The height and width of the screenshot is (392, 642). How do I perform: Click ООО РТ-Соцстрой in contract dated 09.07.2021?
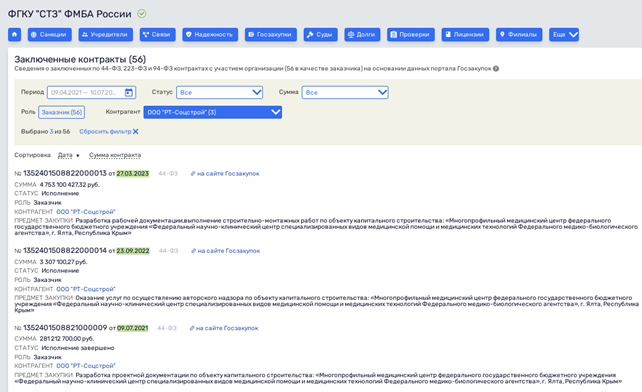click(86, 366)
